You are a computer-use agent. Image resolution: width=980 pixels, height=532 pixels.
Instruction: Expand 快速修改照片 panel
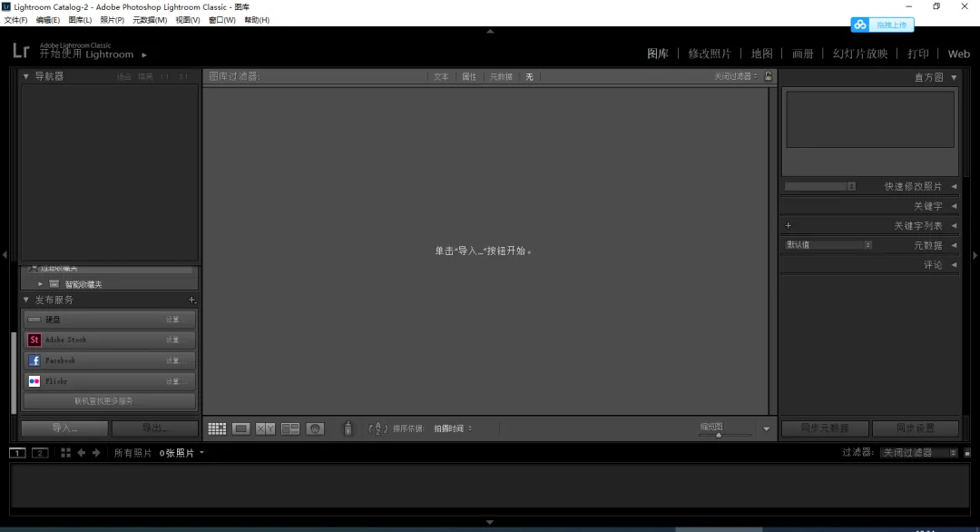(954, 186)
